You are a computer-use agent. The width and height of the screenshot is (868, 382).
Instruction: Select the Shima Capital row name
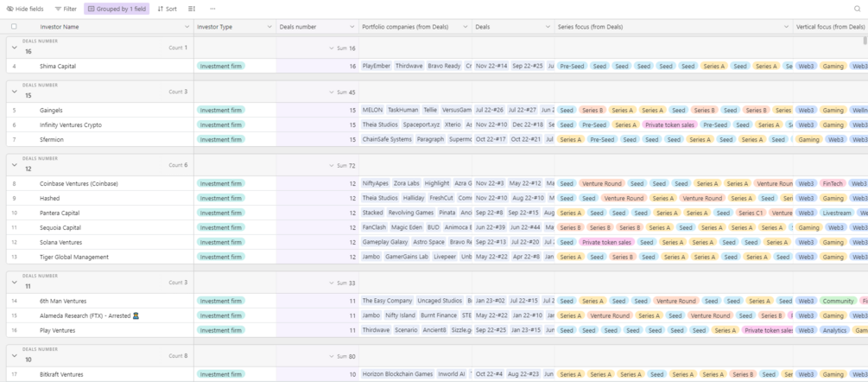58,66
